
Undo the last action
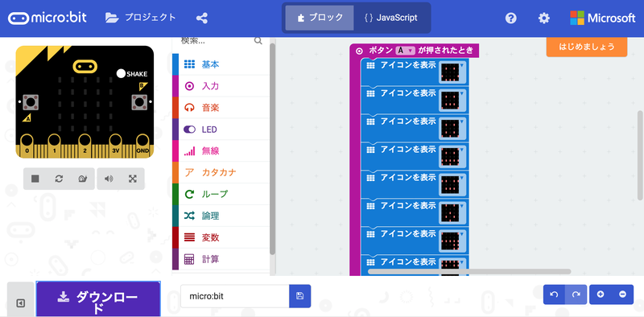tap(554, 294)
